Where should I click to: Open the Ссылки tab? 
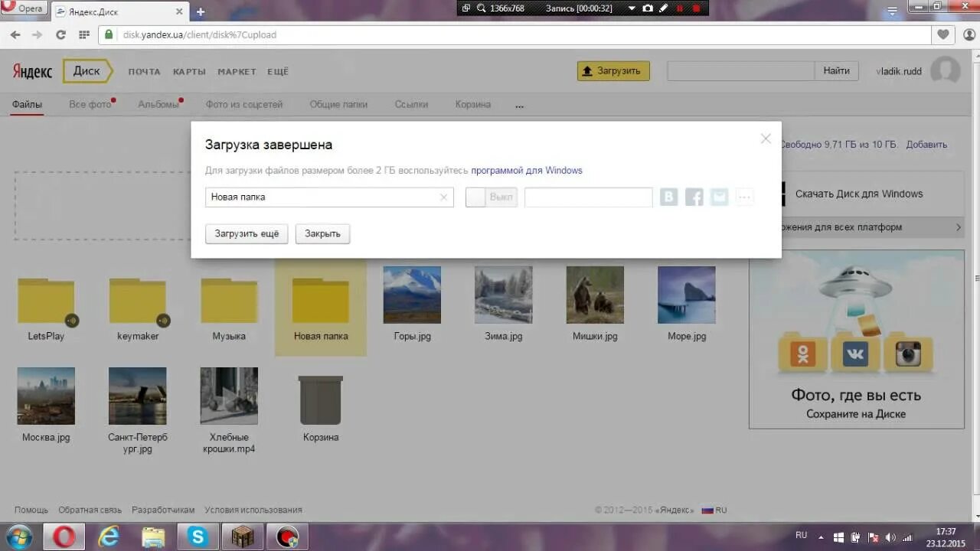coord(411,105)
